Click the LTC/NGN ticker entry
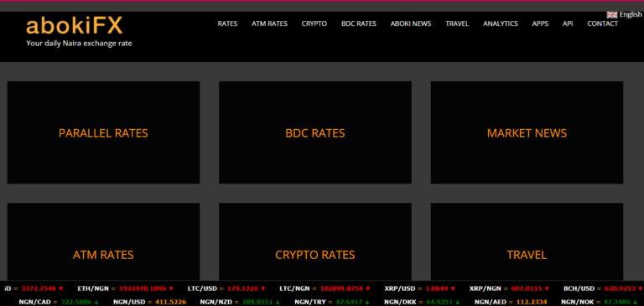 click(x=325, y=288)
